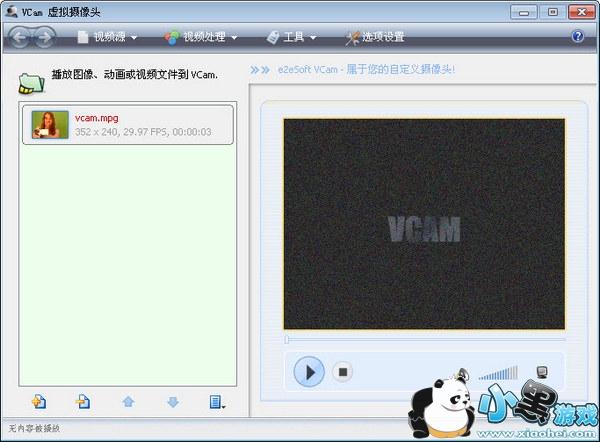Viewport: 600px width, 442px height.
Task: Click the e2eSoft VCam header link
Action: point(366,70)
